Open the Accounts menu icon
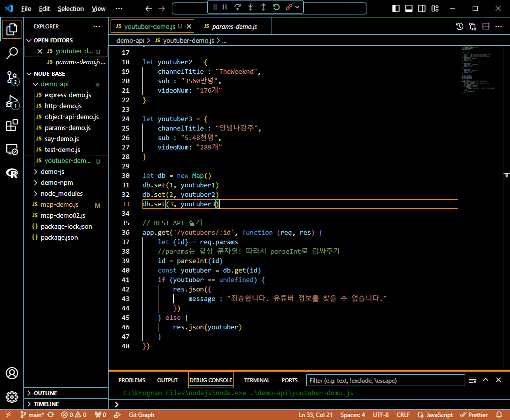The height and width of the screenshot is (420, 510). (12, 373)
